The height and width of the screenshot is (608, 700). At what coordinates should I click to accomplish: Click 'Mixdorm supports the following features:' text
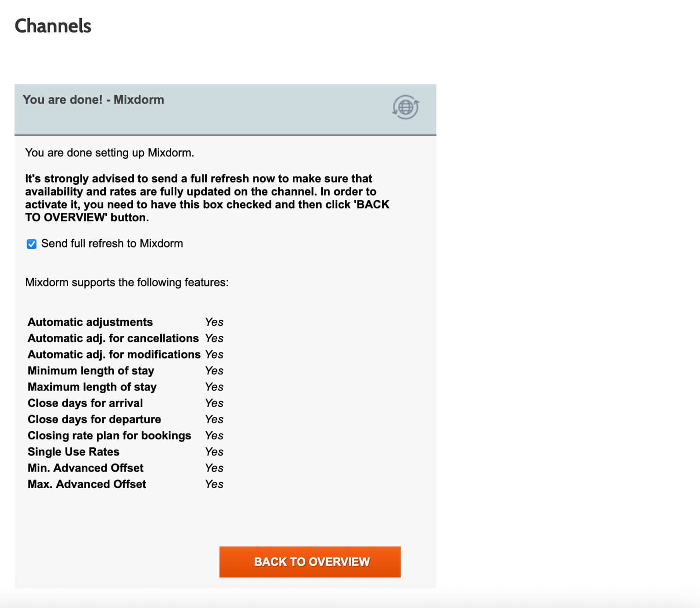pos(127,282)
